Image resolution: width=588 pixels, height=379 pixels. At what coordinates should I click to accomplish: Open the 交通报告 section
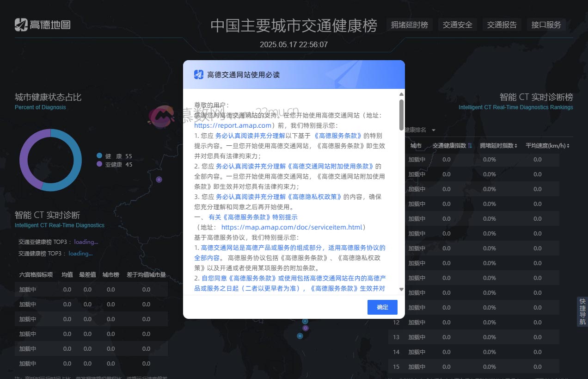[502, 25]
